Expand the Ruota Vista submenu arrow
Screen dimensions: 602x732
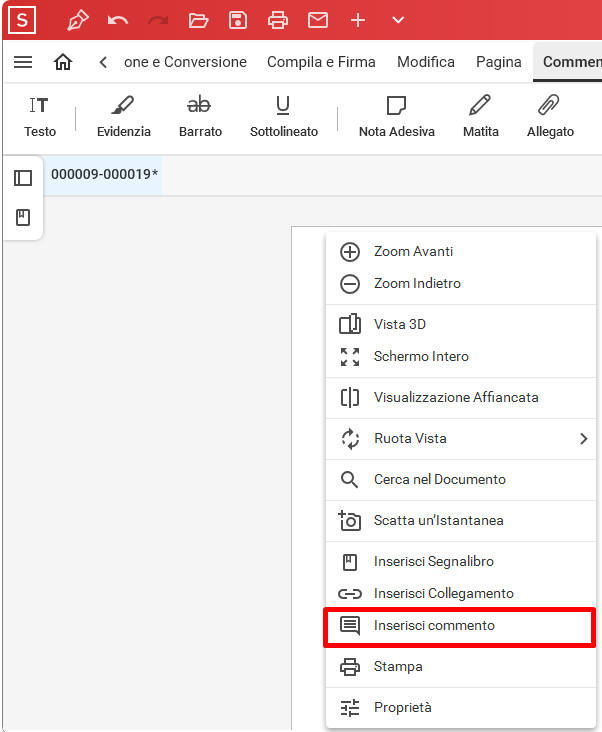583,439
